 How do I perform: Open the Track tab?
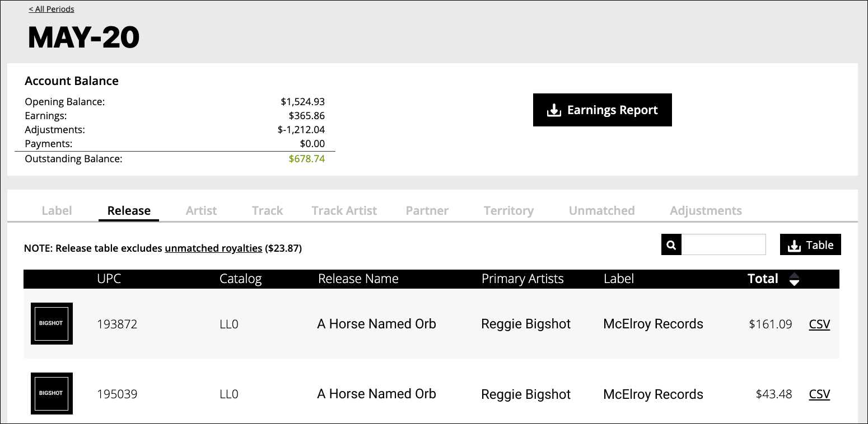pyautogui.click(x=267, y=211)
